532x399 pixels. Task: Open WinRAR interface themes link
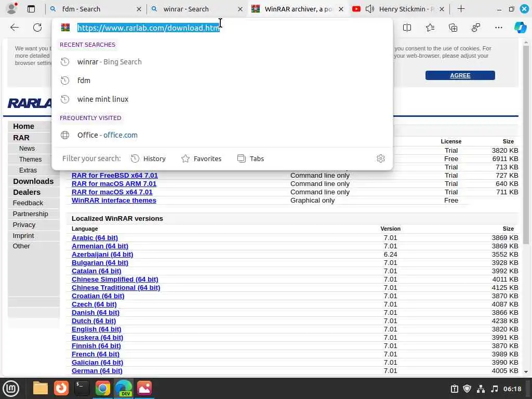(114, 200)
